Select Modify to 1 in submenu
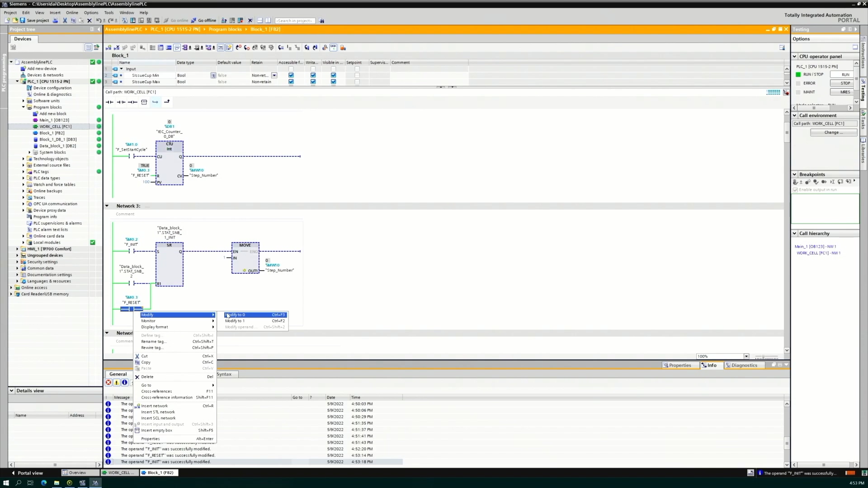868x488 pixels. pyautogui.click(x=235, y=321)
